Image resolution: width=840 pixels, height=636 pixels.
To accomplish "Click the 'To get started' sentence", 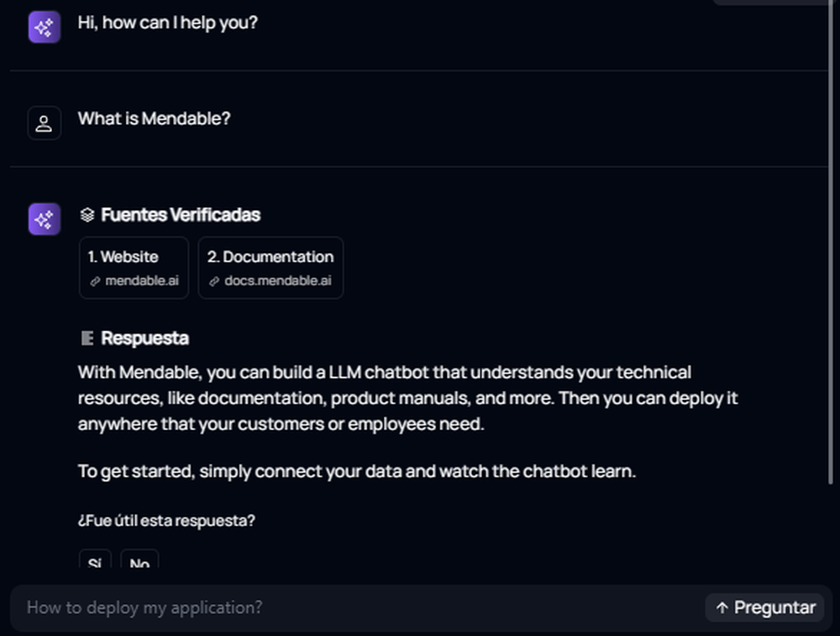I will pyautogui.click(x=357, y=471).
